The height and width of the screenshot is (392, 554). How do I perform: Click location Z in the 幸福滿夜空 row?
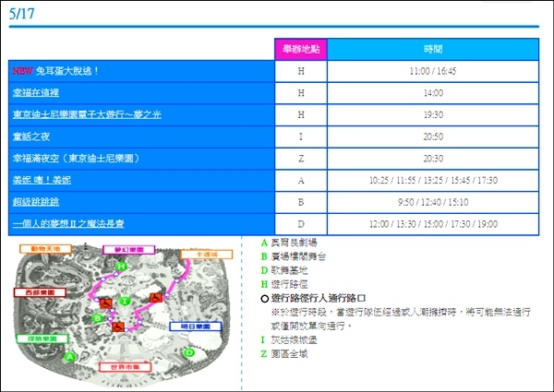[301, 159]
